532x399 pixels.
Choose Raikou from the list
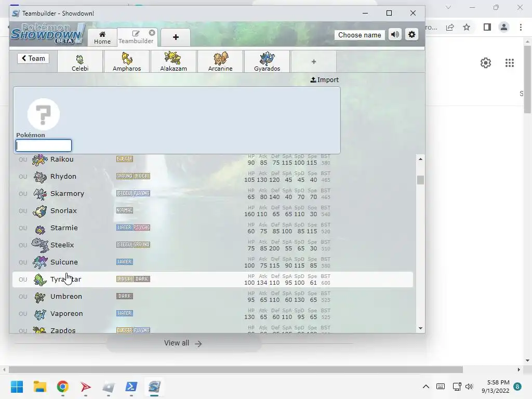tap(212, 159)
